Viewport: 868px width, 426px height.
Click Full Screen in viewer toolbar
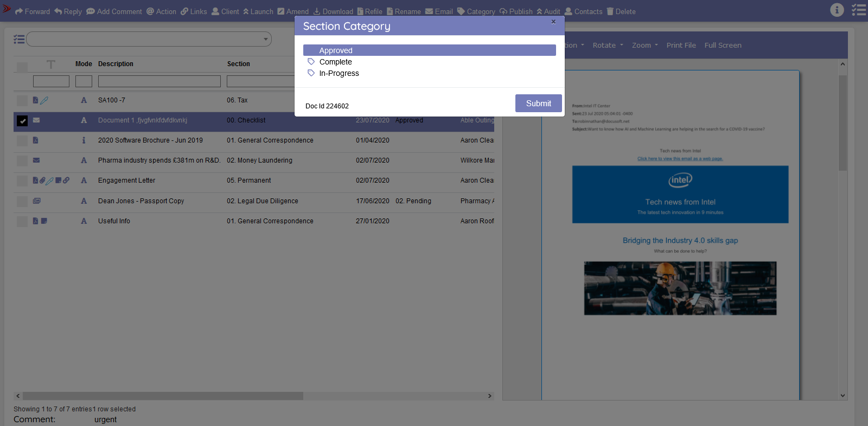723,46
